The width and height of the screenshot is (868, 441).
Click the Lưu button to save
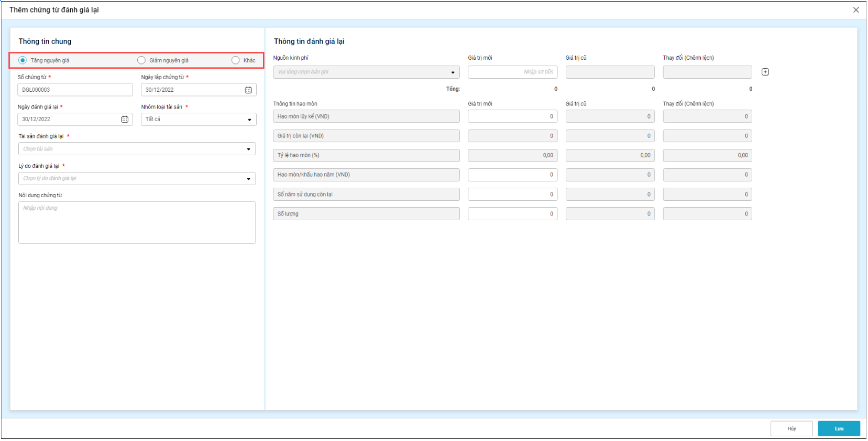[839, 428]
